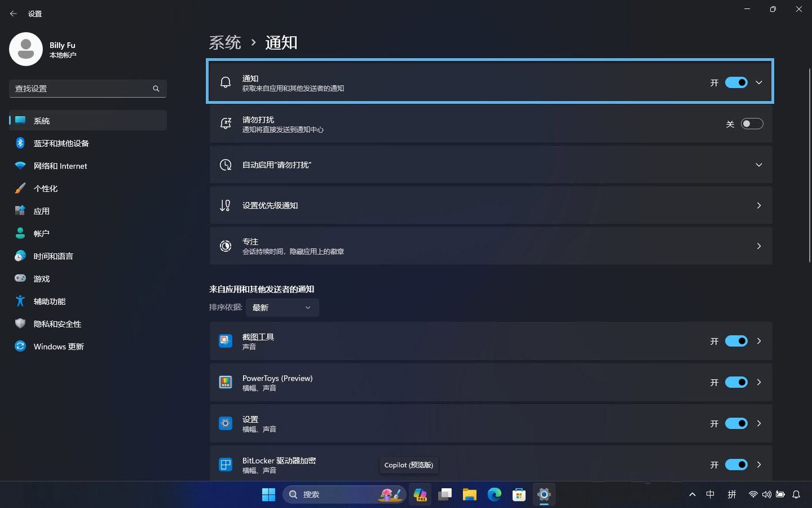The height and width of the screenshot is (508, 812).
Task: Open Copilot (预览版) from taskbar
Action: click(420, 494)
